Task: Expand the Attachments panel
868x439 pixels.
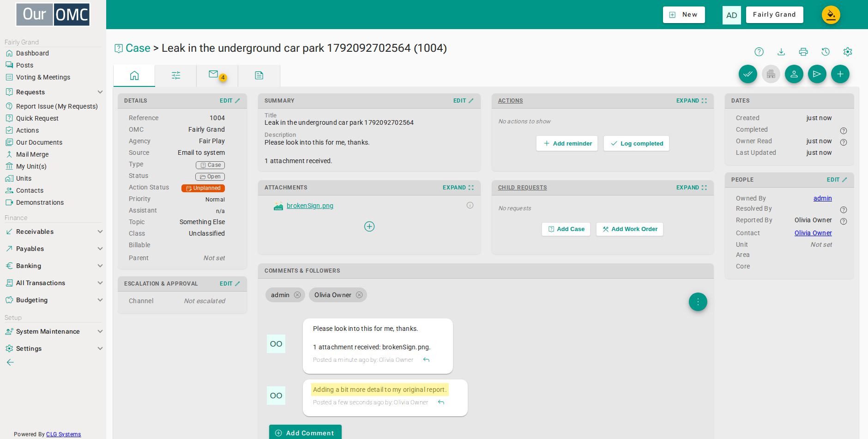Action: pos(458,188)
